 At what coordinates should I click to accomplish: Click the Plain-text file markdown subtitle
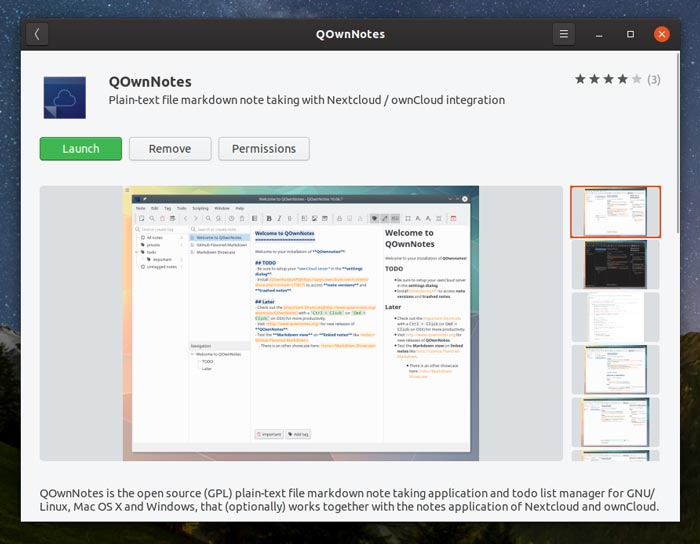[307, 100]
